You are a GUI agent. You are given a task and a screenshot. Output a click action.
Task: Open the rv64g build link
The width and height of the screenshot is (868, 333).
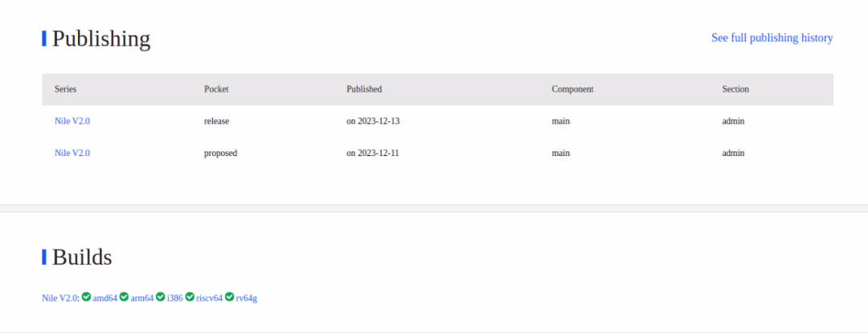click(x=247, y=298)
